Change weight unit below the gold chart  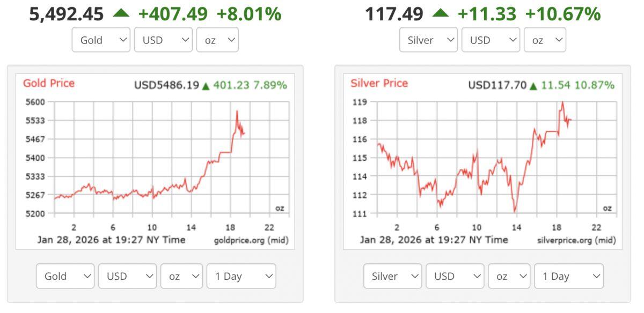[x=181, y=277]
